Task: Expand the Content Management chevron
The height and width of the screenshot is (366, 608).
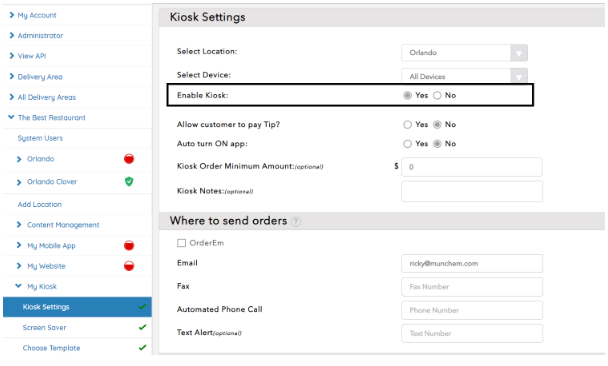Action: click(x=19, y=224)
